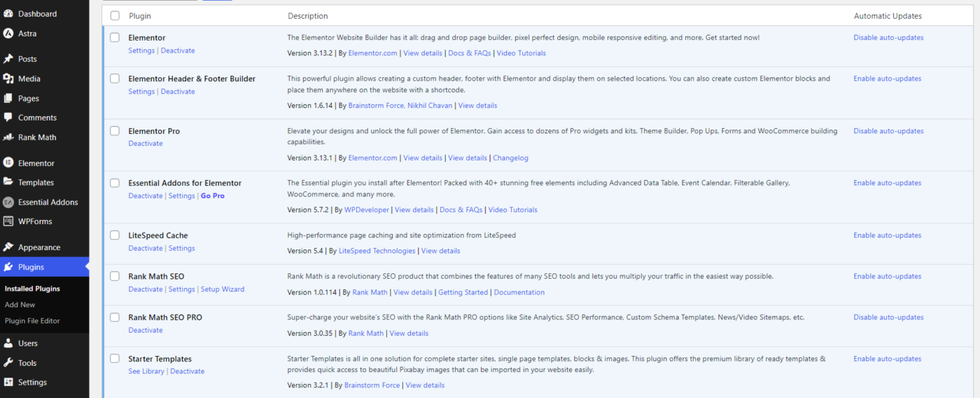
Task: Deactivate Elementor Pro plugin
Action: point(146,144)
